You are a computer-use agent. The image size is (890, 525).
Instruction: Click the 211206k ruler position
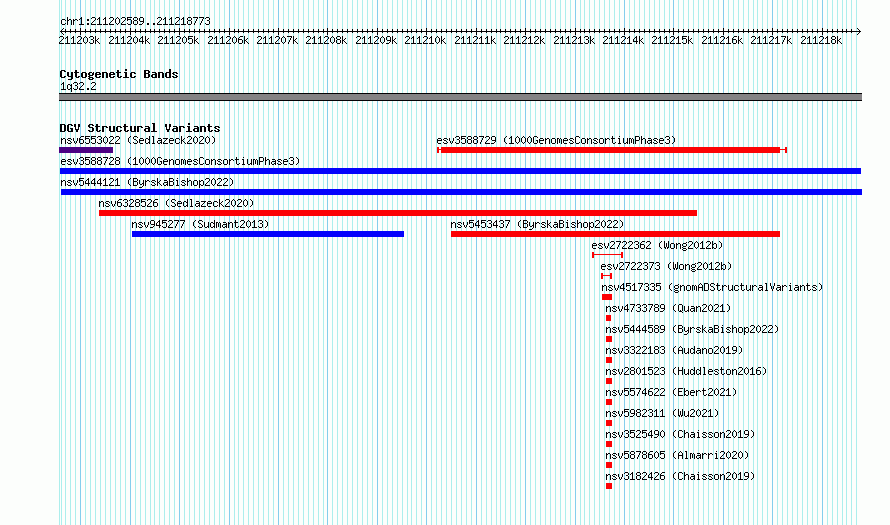click(228, 40)
